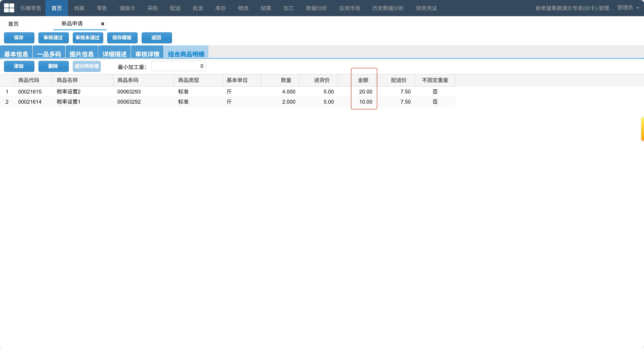The width and height of the screenshot is (644, 348).
Task: Click product name 税率设置1
Action: pyautogui.click(x=69, y=102)
